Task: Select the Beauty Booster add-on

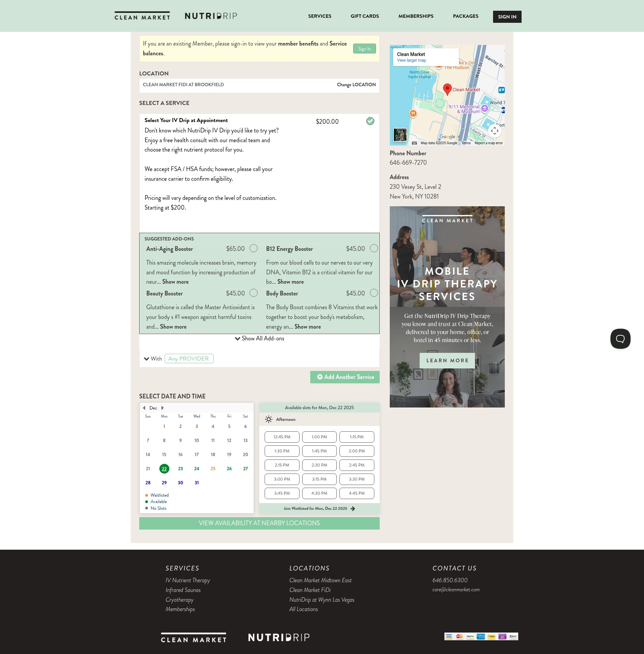Action: pos(253,293)
